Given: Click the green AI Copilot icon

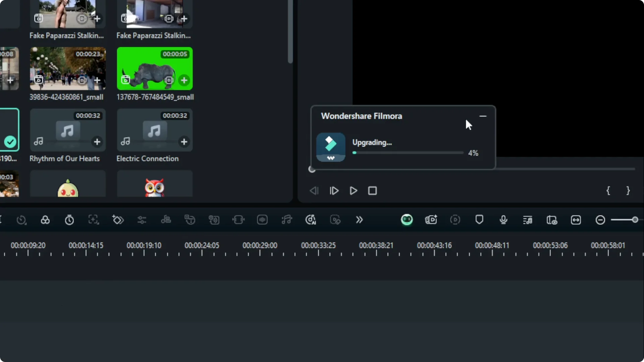Looking at the screenshot, I should (x=407, y=220).
